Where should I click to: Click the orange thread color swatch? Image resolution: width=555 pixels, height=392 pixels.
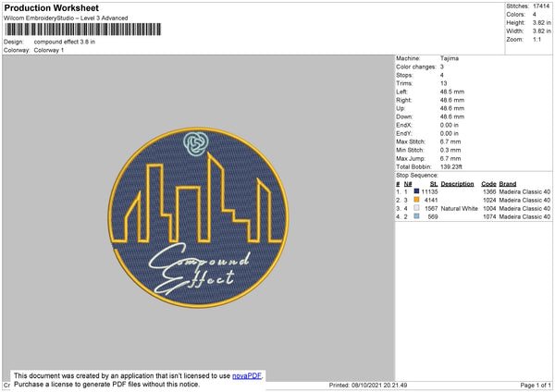(x=416, y=200)
